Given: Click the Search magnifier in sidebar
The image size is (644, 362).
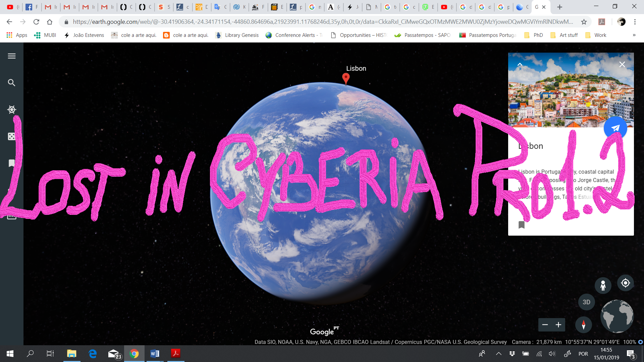Looking at the screenshot, I should (12, 83).
